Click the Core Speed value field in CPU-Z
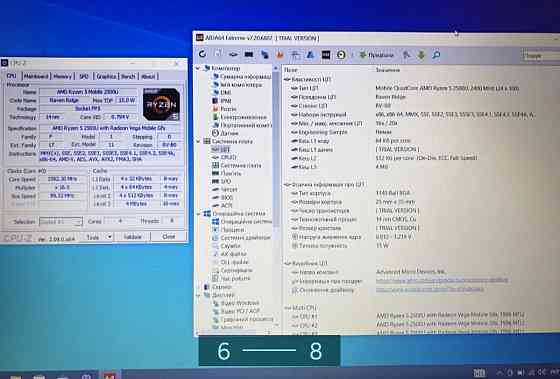 [63, 179]
